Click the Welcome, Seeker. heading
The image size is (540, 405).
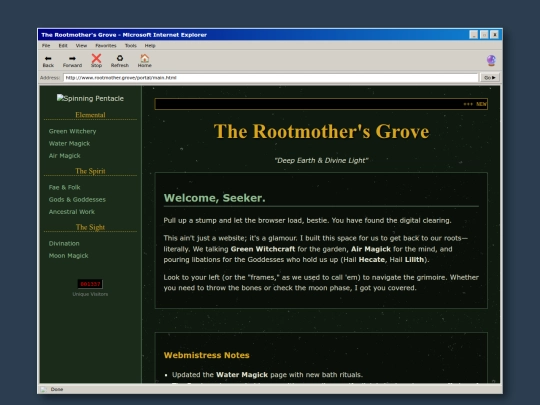pyautogui.click(x=215, y=198)
